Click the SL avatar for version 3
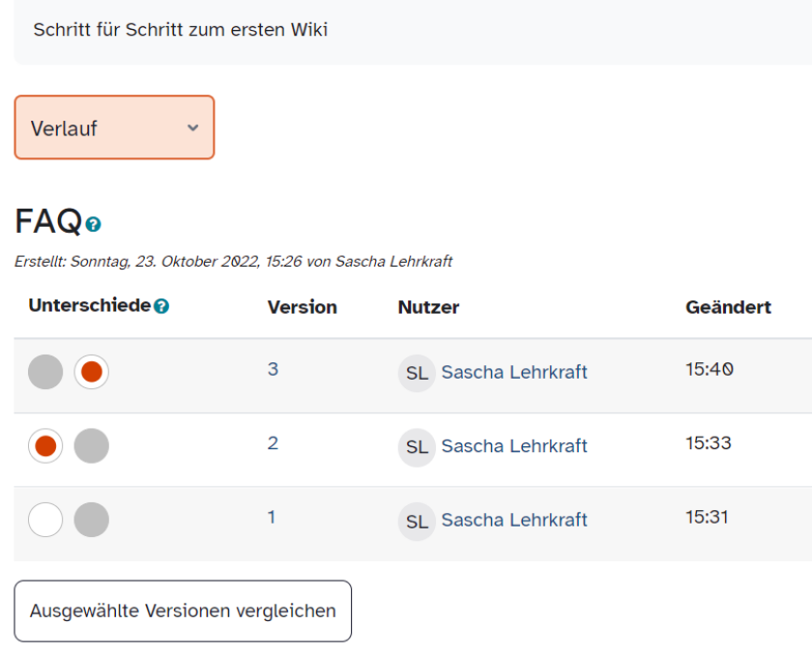The image size is (812, 653). tap(417, 374)
